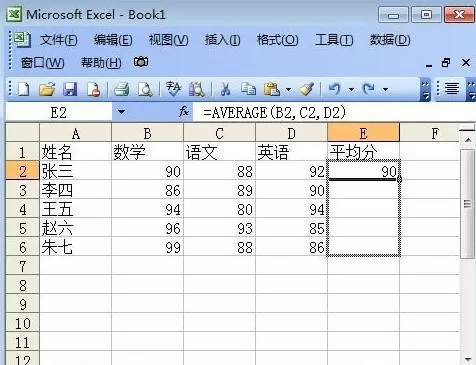476x365 pixels.
Task: Select the 语文 header cell
Action: (219, 152)
